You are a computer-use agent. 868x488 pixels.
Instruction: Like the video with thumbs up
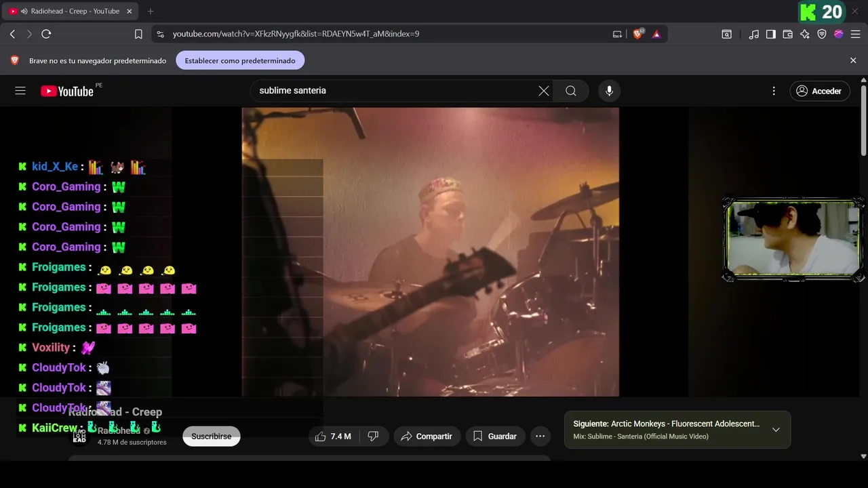click(x=332, y=436)
